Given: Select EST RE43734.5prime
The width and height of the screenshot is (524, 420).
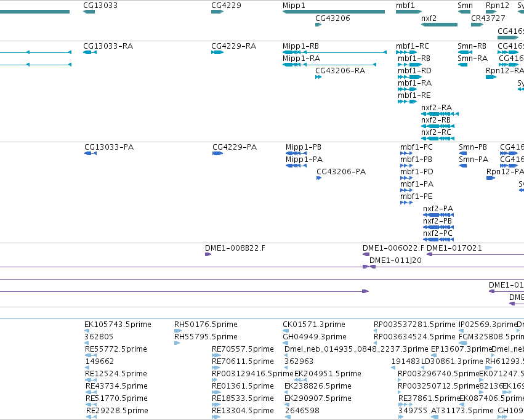Looking at the screenshot, I should [x=91, y=392].
